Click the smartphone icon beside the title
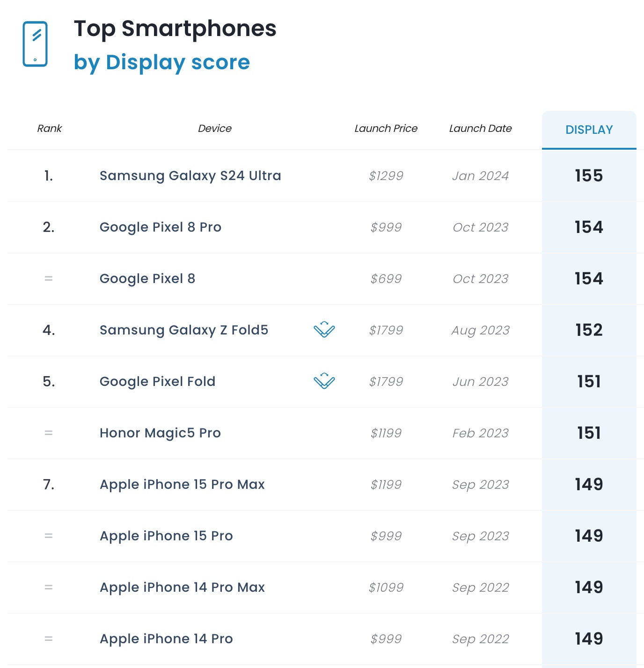 pyautogui.click(x=35, y=44)
